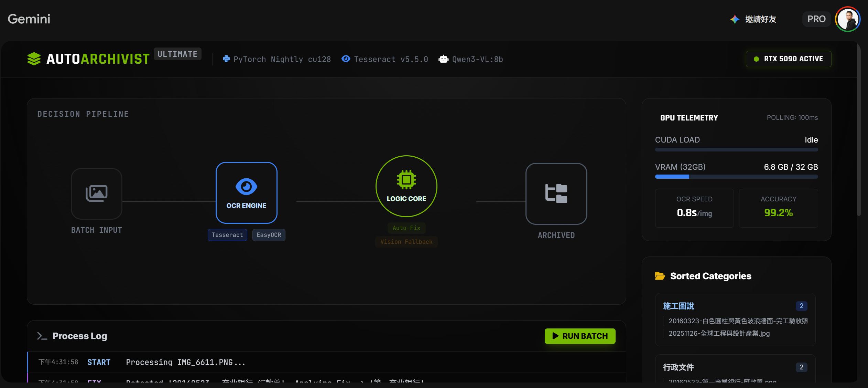Click the OCR SPEED stat card

(694, 208)
